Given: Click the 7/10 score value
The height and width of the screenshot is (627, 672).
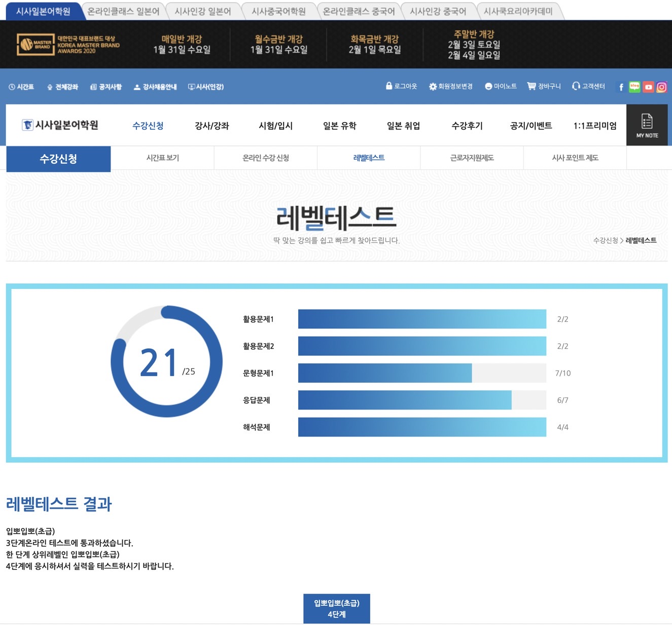Looking at the screenshot, I should 562,373.
